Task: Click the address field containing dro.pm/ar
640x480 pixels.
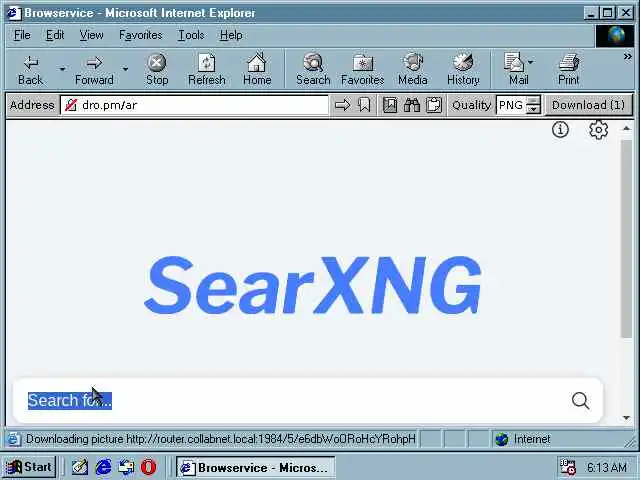Action: 194,105
